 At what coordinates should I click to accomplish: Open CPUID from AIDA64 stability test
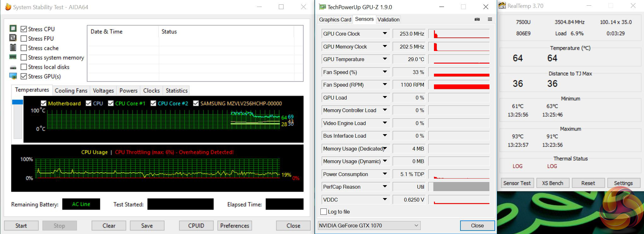tap(196, 225)
